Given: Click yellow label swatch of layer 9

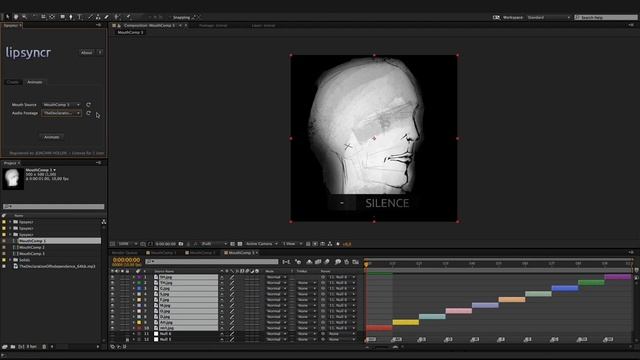Looking at the screenshot, I should coord(139,322).
